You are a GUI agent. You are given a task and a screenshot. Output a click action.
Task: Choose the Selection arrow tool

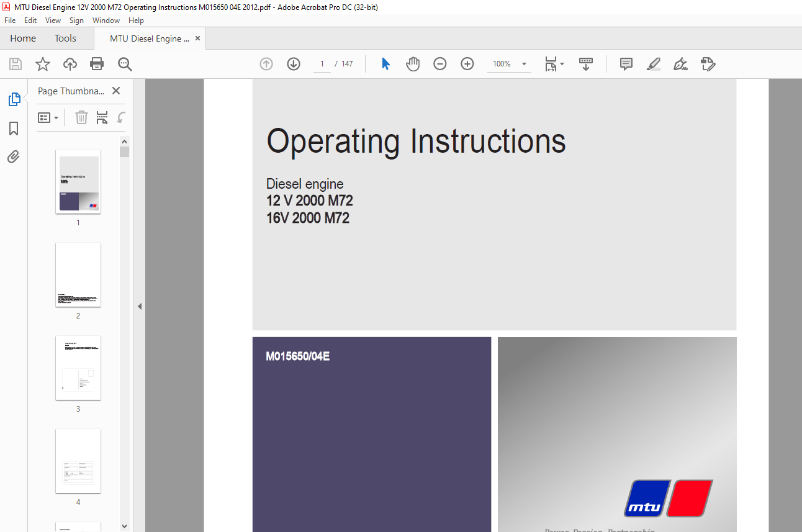click(x=385, y=64)
